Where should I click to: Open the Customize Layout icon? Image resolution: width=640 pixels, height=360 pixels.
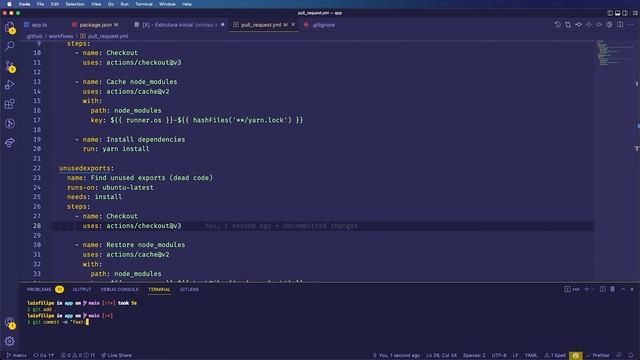tap(635, 13)
